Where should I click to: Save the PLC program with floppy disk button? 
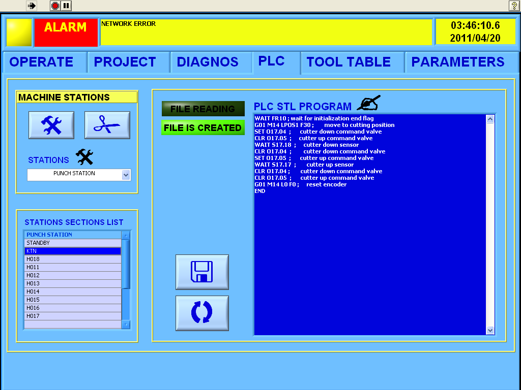pos(202,272)
